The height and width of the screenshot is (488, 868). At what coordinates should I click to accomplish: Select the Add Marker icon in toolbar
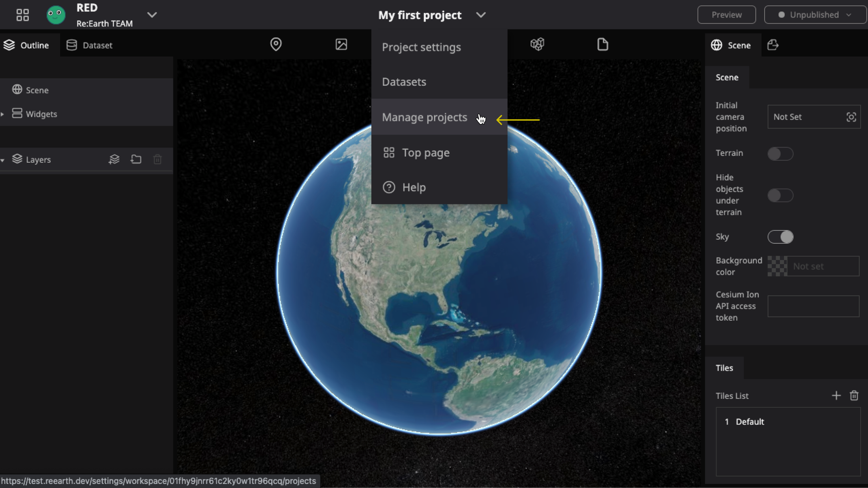[x=275, y=44]
